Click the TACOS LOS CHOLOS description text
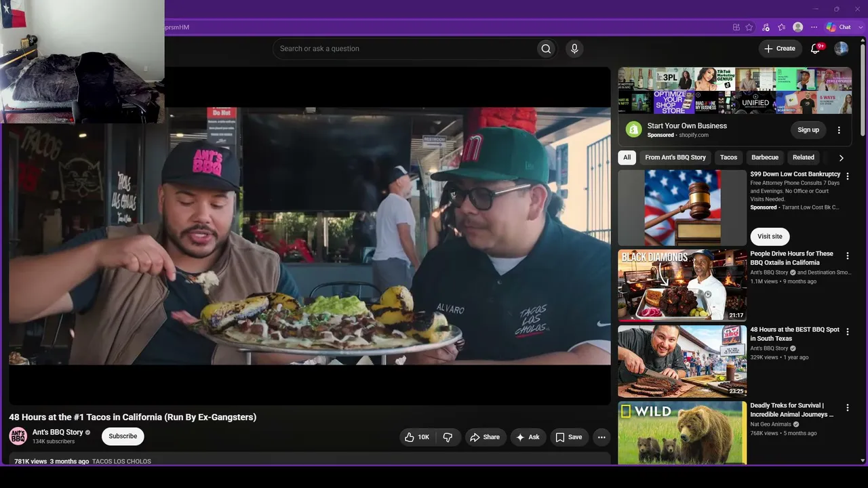This screenshot has width=868, height=488. (121, 462)
